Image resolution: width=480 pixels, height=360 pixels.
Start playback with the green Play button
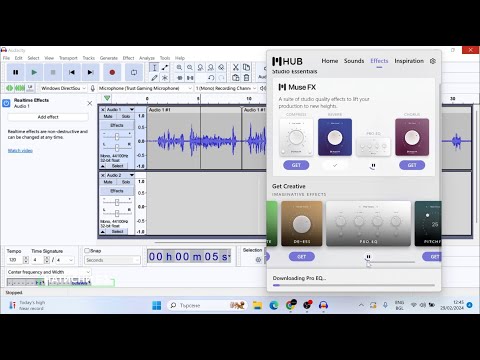(34, 72)
